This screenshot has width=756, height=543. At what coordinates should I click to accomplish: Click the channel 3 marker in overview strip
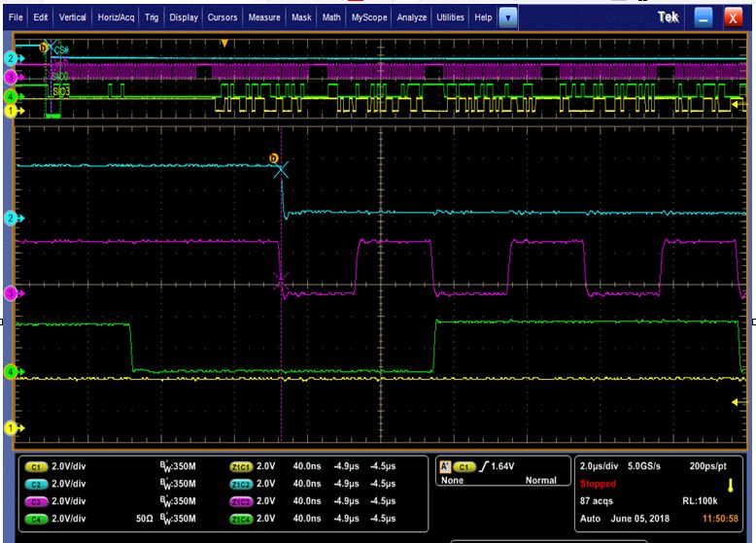pyautogui.click(x=14, y=77)
